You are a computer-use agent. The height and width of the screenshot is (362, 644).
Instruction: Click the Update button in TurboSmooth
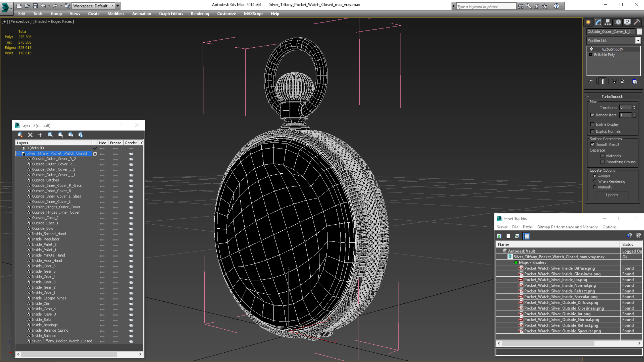[612, 195]
